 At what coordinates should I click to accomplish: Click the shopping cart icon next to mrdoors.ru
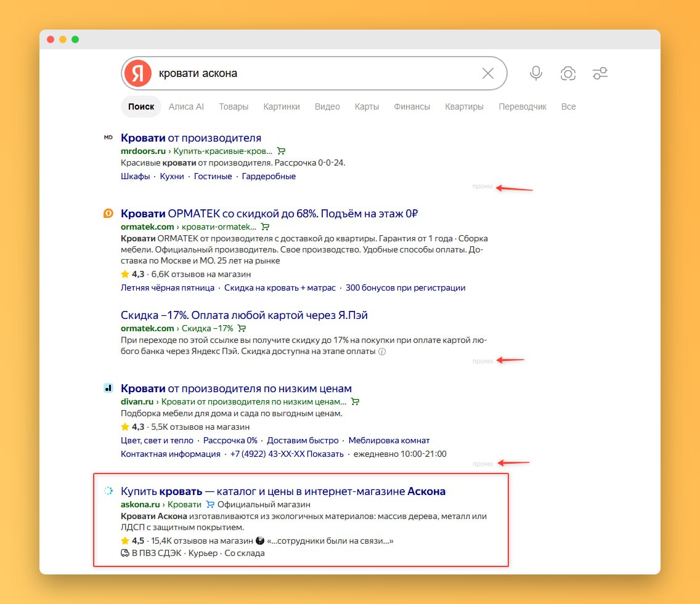[x=281, y=151]
